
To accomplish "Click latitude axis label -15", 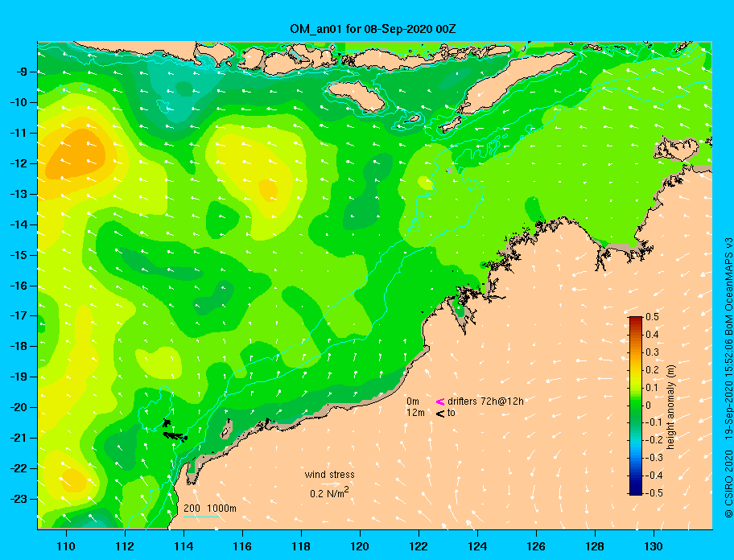I will pyautogui.click(x=19, y=255).
